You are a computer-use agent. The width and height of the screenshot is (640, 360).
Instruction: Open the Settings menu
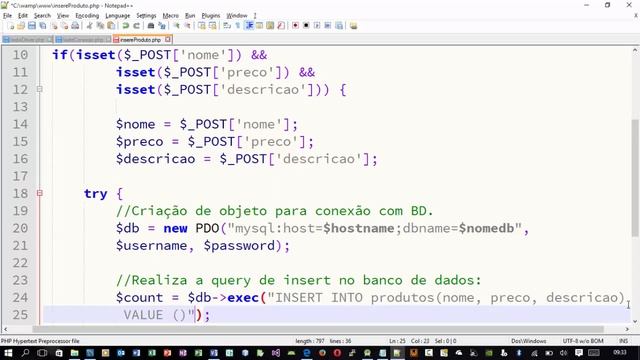tap(146, 16)
